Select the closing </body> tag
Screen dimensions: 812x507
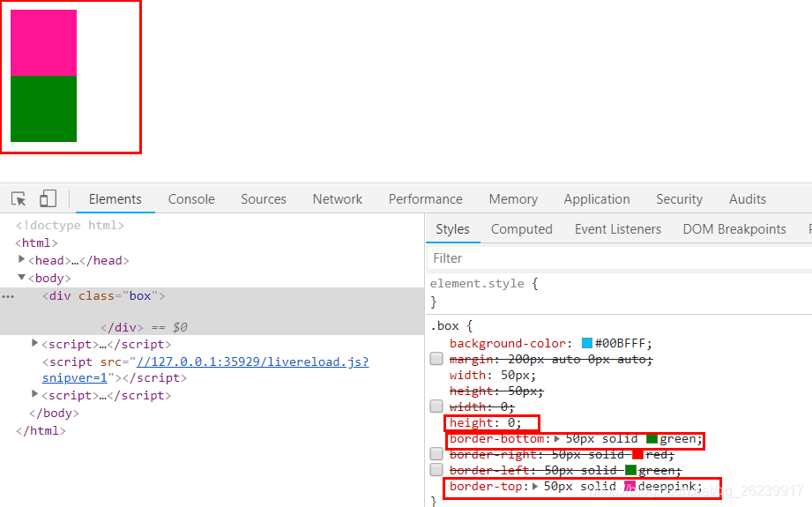point(54,414)
